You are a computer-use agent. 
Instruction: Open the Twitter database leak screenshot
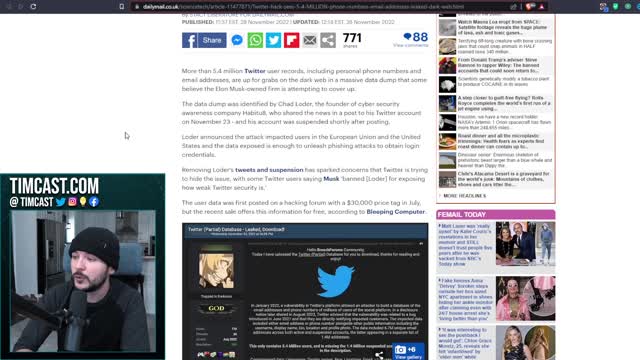coord(305,291)
